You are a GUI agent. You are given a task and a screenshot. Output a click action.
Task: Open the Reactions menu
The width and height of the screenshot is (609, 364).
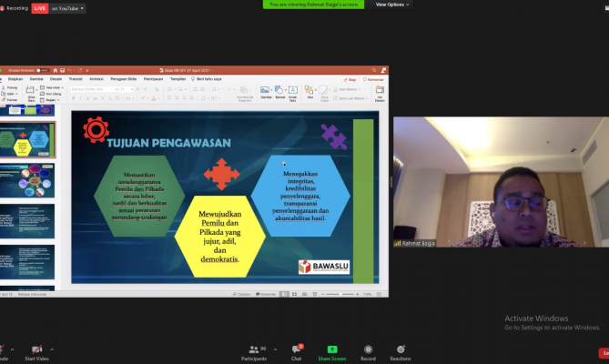click(400, 349)
